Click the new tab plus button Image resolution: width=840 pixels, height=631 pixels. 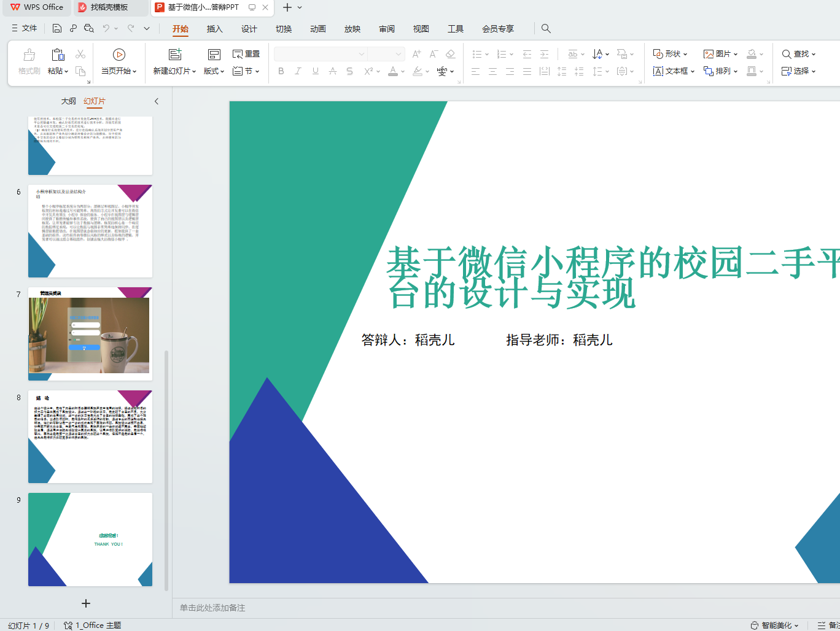pyautogui.click(x=287, y=7)
